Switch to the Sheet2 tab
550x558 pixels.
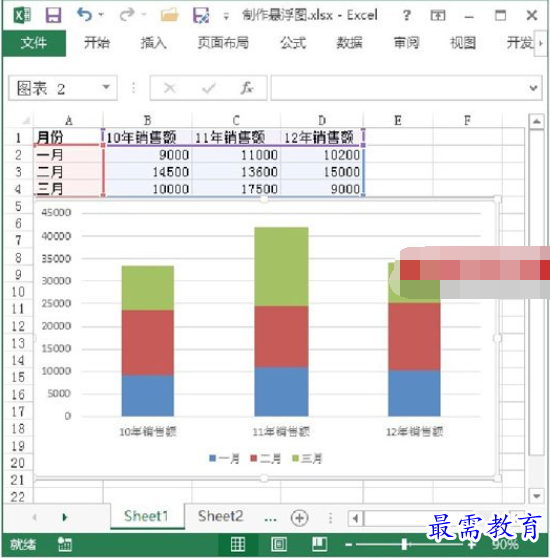(x=220, y=516)
